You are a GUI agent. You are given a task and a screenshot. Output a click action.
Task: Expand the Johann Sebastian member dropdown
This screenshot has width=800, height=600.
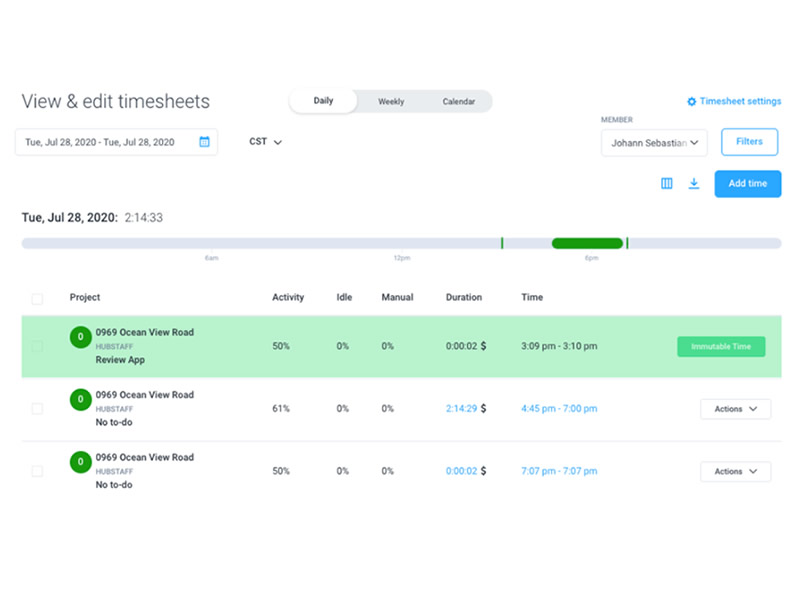(654, 143)
